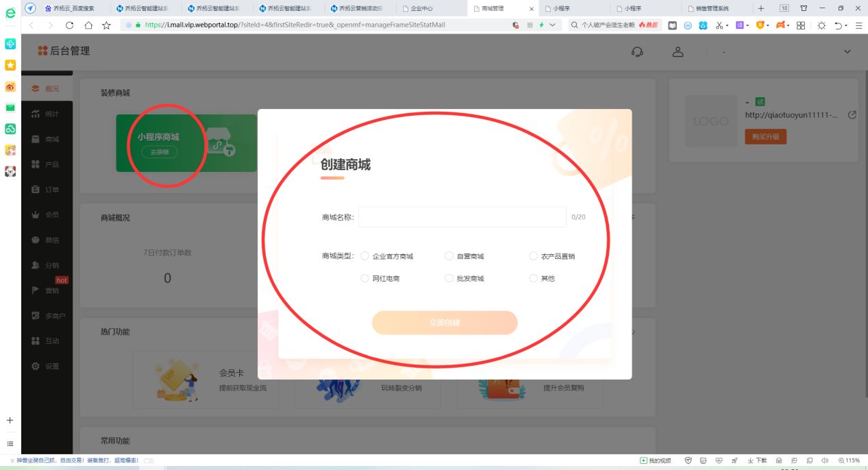Select the 订单 (Orders) sidebar icon
This screenshot has width=868, height=470.
pyautogui.click(x=47, y=189)
